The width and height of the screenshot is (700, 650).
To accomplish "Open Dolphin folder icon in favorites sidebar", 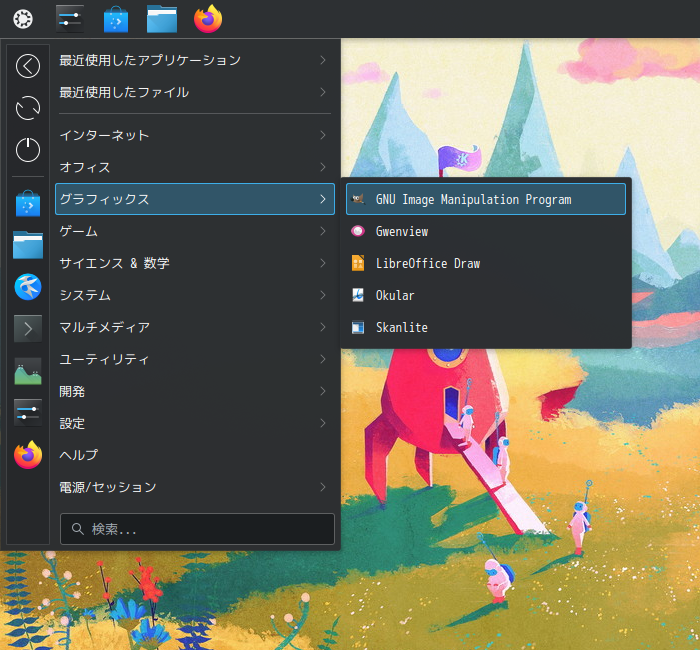I will tap(28, 245).
